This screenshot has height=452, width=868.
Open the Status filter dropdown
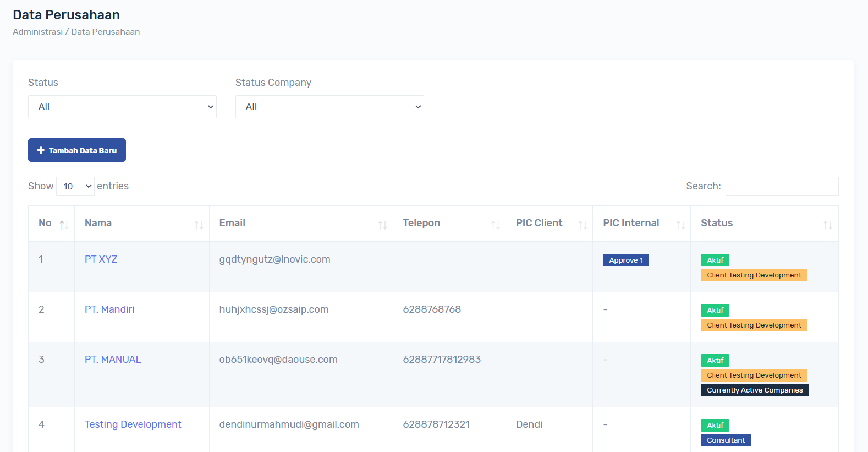click(122, 107)
